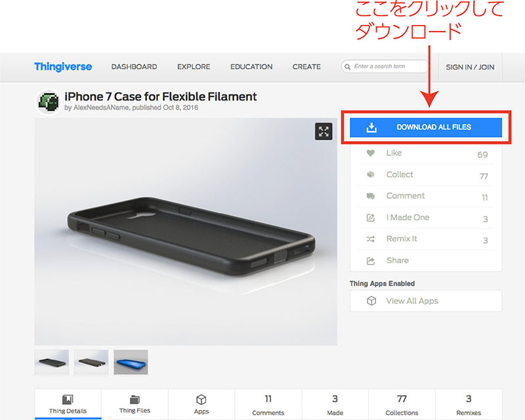
Task: Click the Remix It shuffle icon
Action: click(370, 239)
